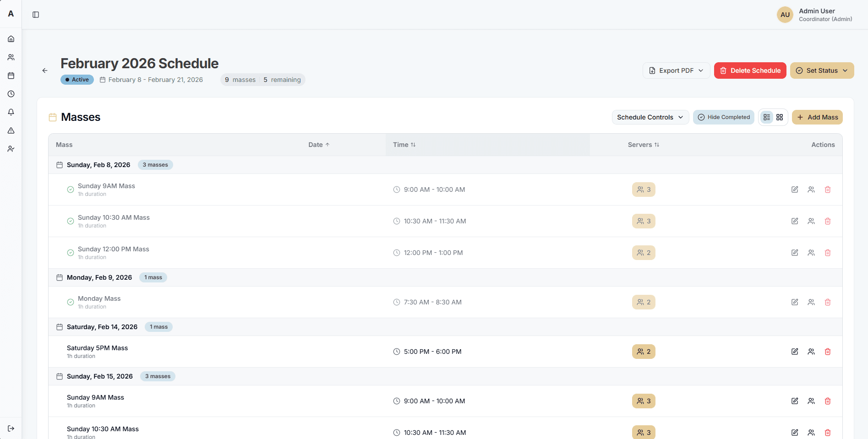This screenshot has height=439, width=868.
Task: Sort the Servers column
Action: pos(643,144)
